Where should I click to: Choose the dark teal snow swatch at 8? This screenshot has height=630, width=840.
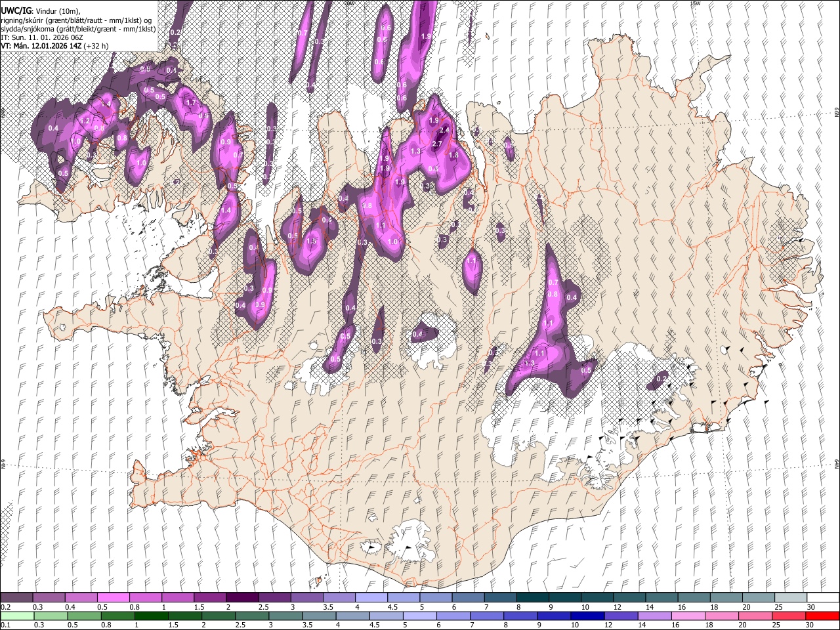[533, 598]
